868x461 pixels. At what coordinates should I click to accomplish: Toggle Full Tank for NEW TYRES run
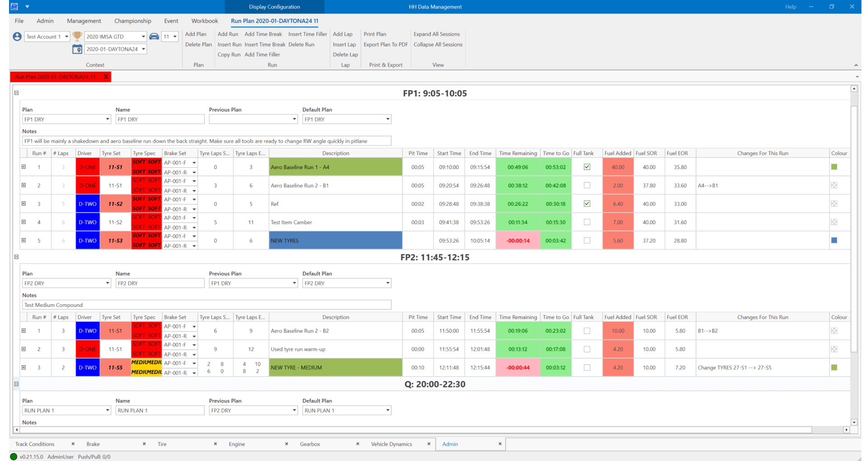[587, 240]
